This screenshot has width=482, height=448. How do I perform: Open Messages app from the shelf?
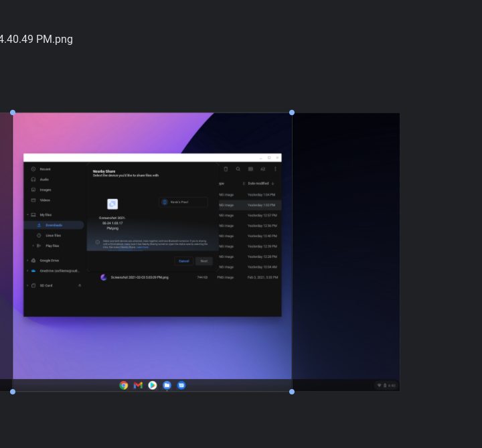pos(181,385)
